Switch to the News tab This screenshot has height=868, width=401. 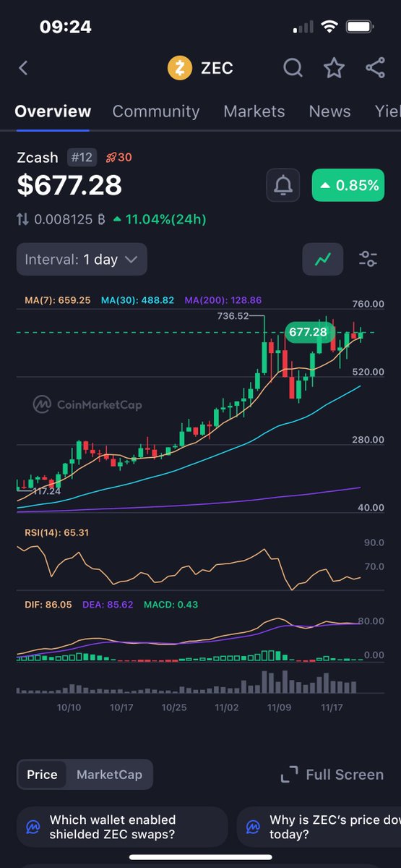[x=329, y=111]
